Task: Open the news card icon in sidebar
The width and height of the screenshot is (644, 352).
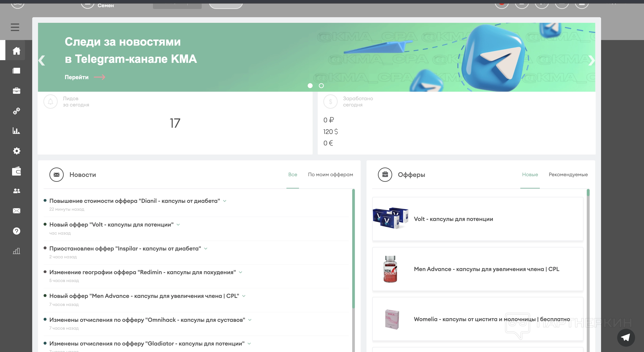Action: pos(17,71)
